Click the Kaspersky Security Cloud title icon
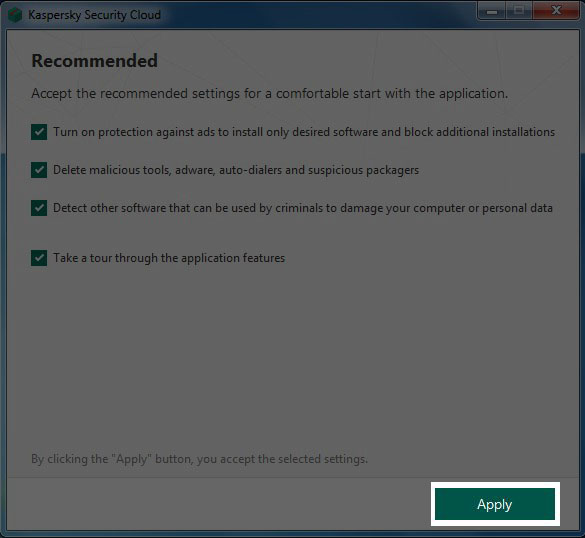The image size is (585, 538). (15, 15)
